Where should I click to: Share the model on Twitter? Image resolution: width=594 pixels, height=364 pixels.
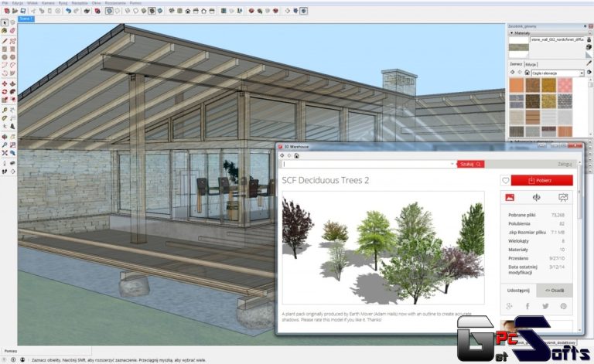click(x=545, y=306)
